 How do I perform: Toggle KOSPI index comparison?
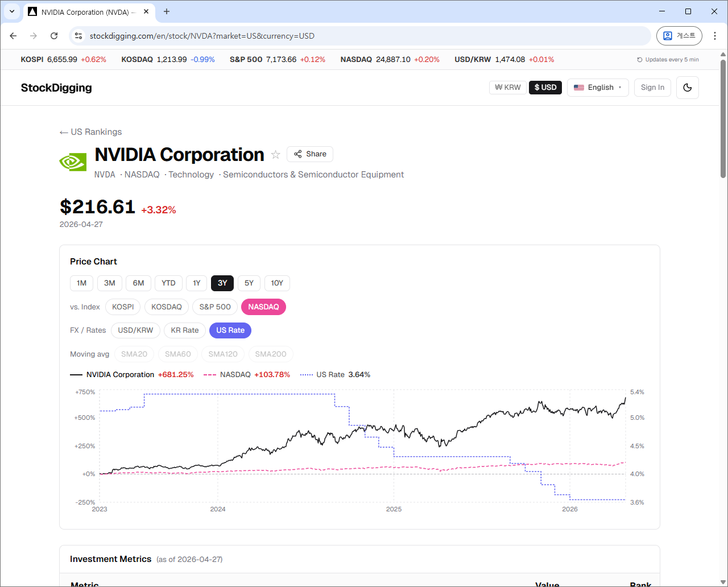coord(123,307)
